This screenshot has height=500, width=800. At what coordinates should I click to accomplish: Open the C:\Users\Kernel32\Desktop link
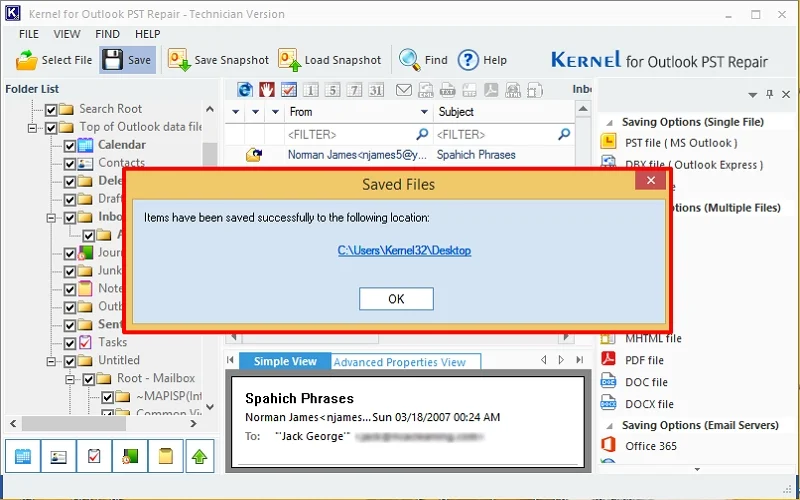click(404, 251)
